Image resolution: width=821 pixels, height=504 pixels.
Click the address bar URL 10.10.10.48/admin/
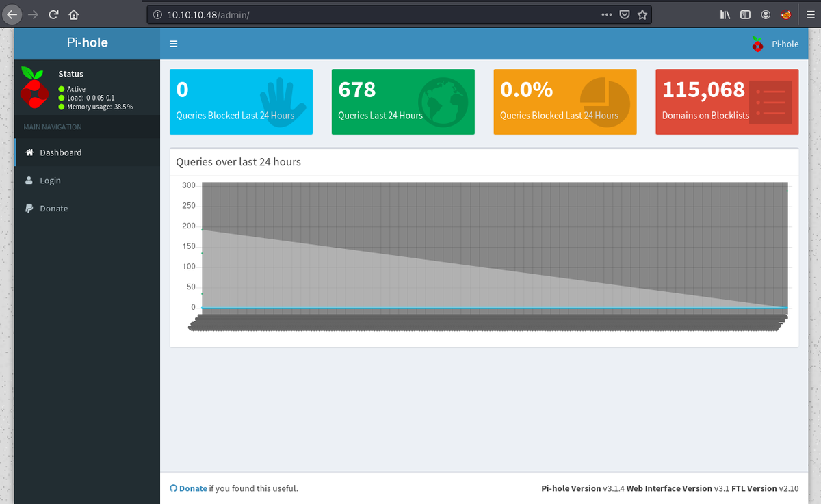coord(208,14)
